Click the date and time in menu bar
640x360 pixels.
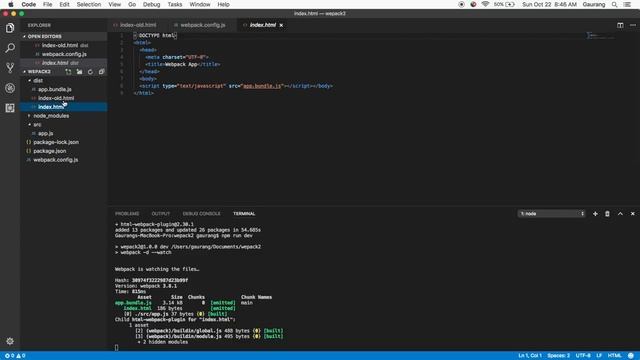point(549,4)
